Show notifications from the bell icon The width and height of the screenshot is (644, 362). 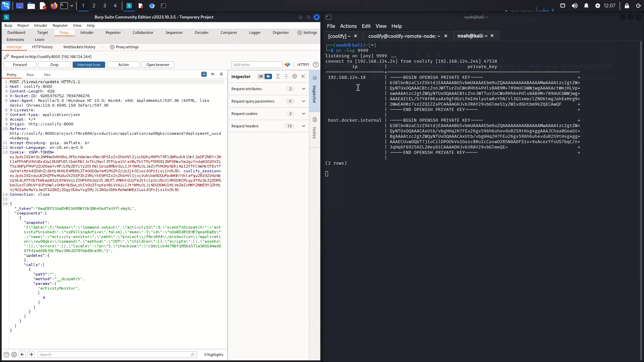pyautogui.click(x=586, y=6)
